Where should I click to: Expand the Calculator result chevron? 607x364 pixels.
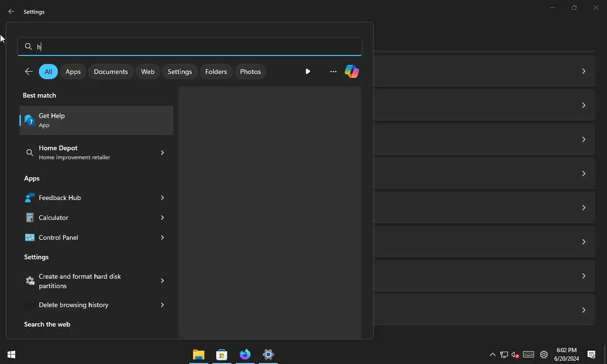pos(162,218)
